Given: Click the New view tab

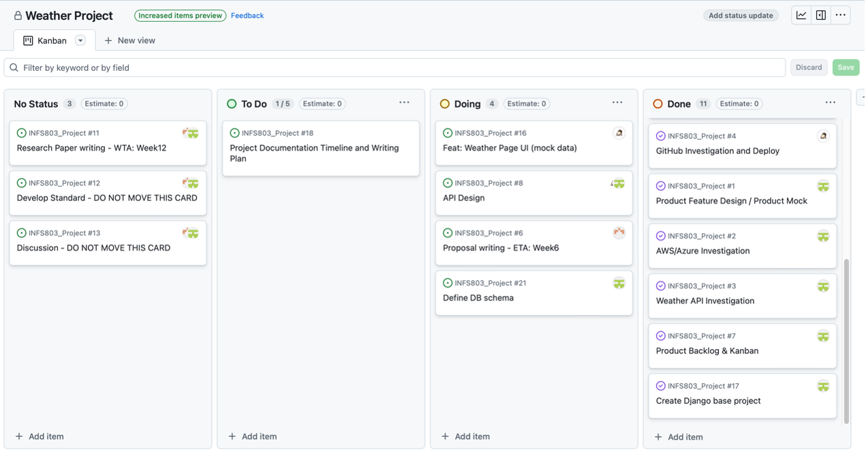Looking at the screenshot, I should coord(129,41).
